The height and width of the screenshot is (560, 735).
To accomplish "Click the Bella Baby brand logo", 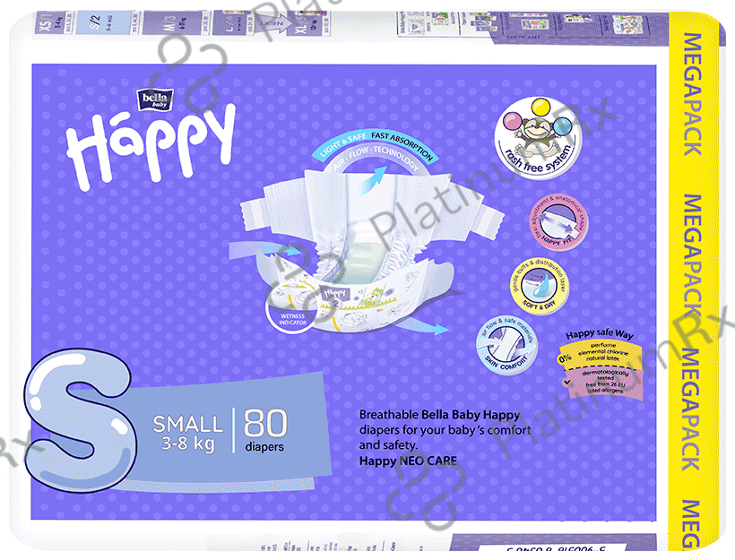I will [155, 100].
